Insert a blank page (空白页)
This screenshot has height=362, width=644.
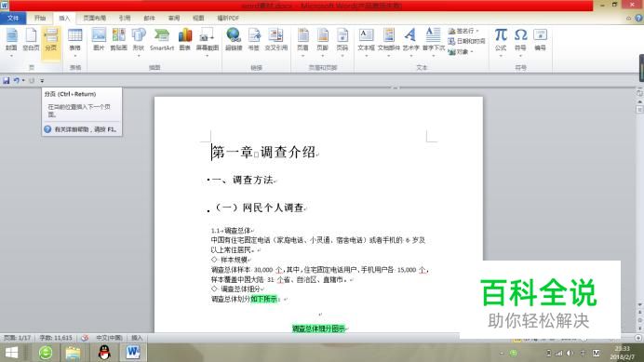pyautogui.click(x=31, y=40)
